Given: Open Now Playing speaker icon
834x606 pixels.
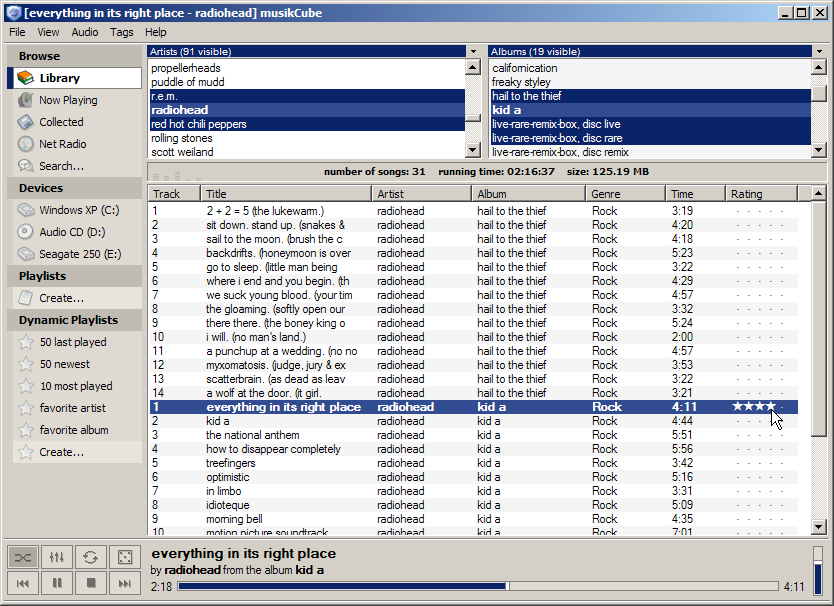Looking at the screenshot, I should pos(25,100).
